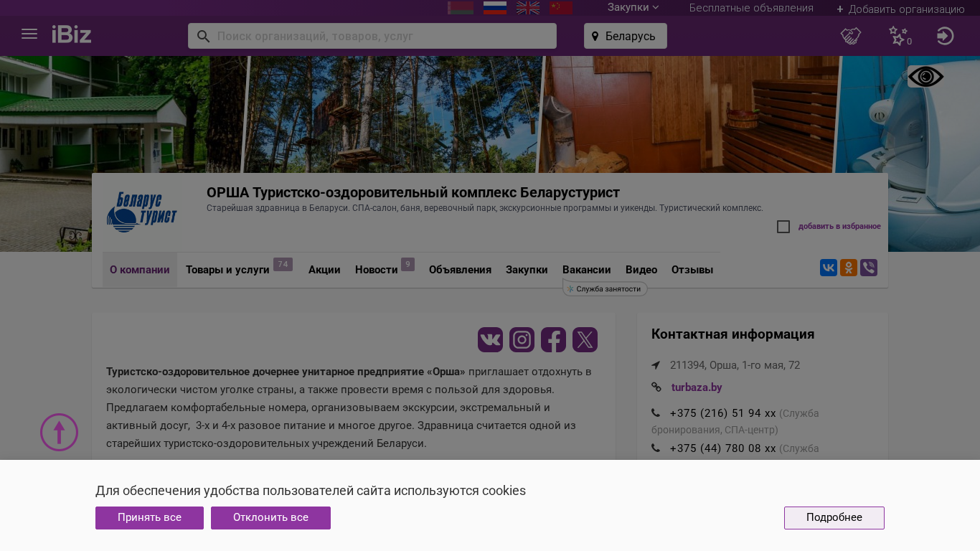Open the Закупки tab in company menu
980x551 pixels.
pyautogui.click(x=527, y=270)
